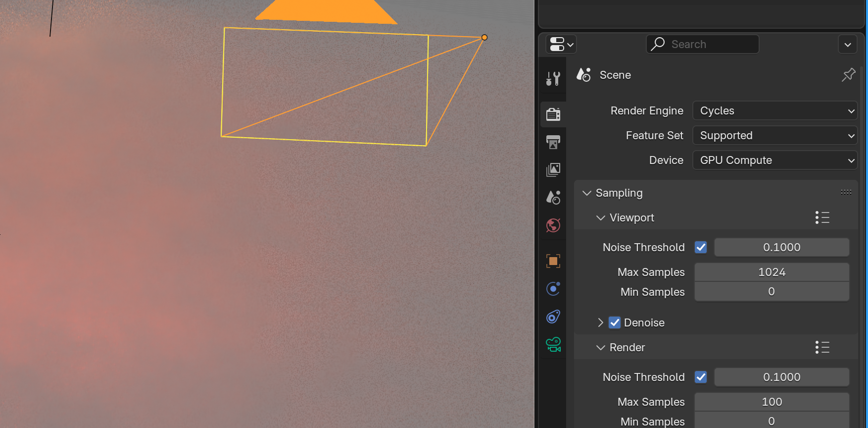This screenshot has width=868, height=428.
Task: Open the Output properties tab
Action: coord(553,142)
